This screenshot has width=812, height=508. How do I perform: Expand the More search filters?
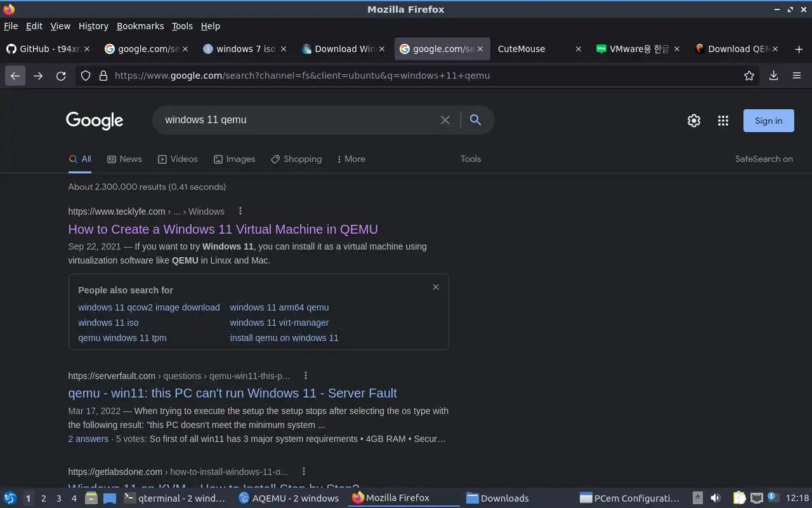pyautogui.click(x=351, y=159)
